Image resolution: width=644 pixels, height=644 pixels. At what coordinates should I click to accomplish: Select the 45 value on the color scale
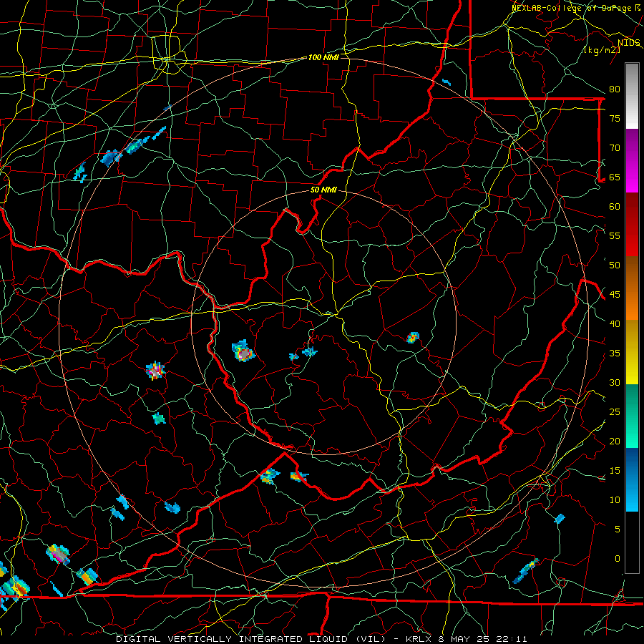615,295
